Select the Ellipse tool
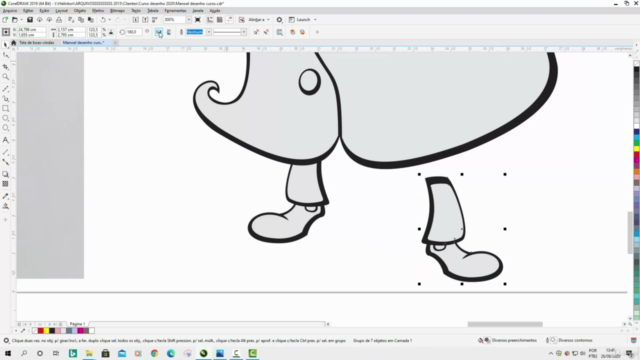The image size is (640, 360). (5, 118)
